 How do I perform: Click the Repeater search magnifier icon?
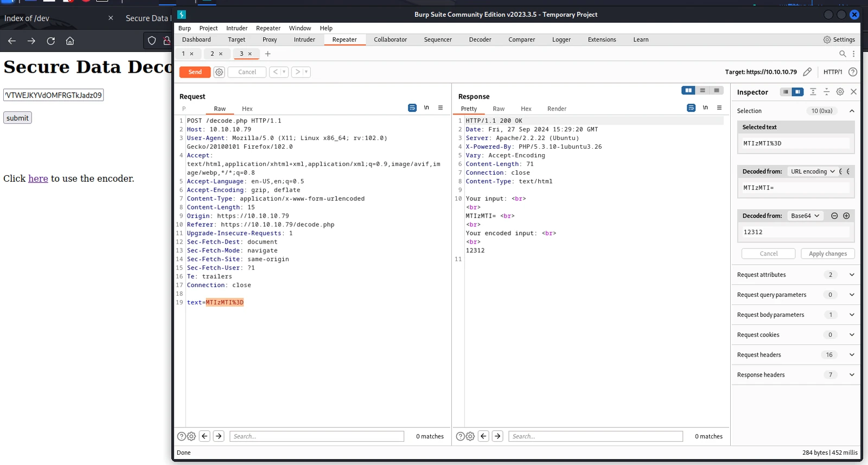843,54
